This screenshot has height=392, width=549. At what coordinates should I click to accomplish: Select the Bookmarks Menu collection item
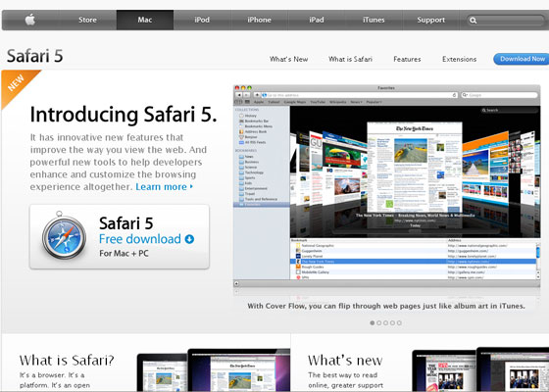tap(256, 126)
